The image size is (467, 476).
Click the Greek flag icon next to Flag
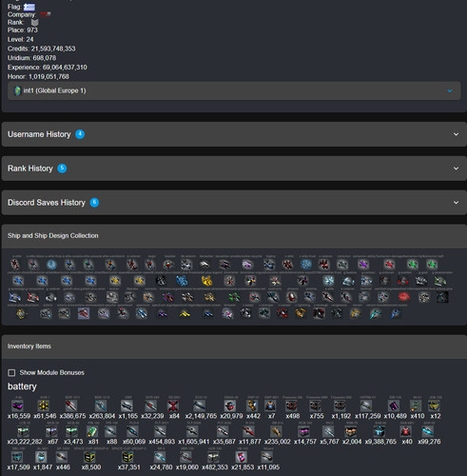29,7
